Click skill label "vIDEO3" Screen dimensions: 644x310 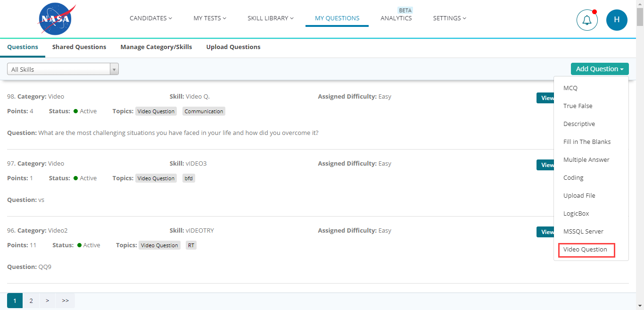click(196, 164)
